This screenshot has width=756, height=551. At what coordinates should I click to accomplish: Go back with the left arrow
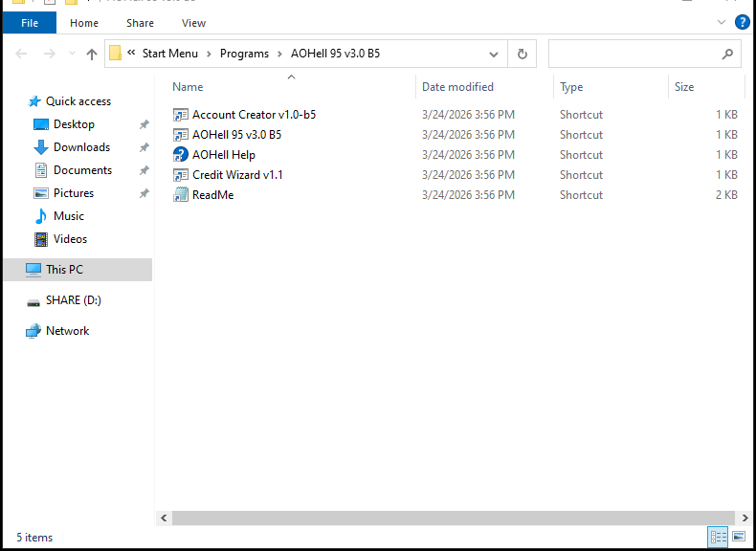(21, 54)
